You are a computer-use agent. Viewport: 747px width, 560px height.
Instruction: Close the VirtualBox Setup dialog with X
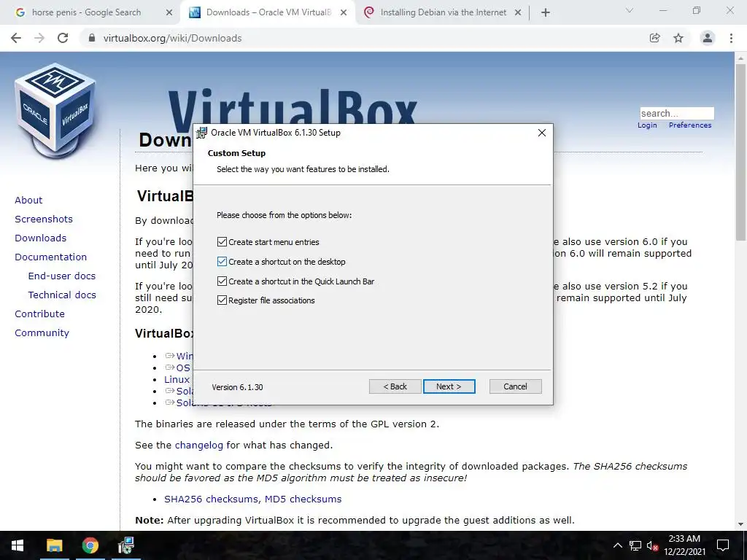click(x=542, y=133)
